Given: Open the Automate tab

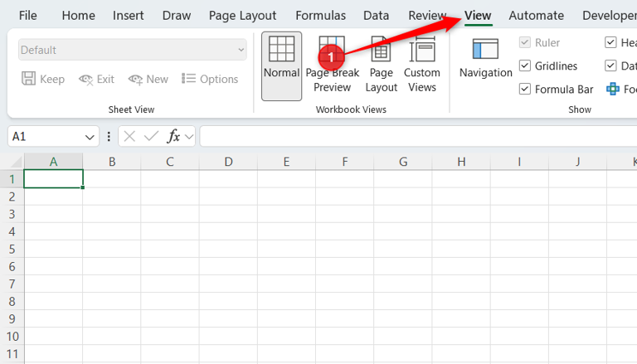Looking at the screenshot, I should tap(537, 16).
